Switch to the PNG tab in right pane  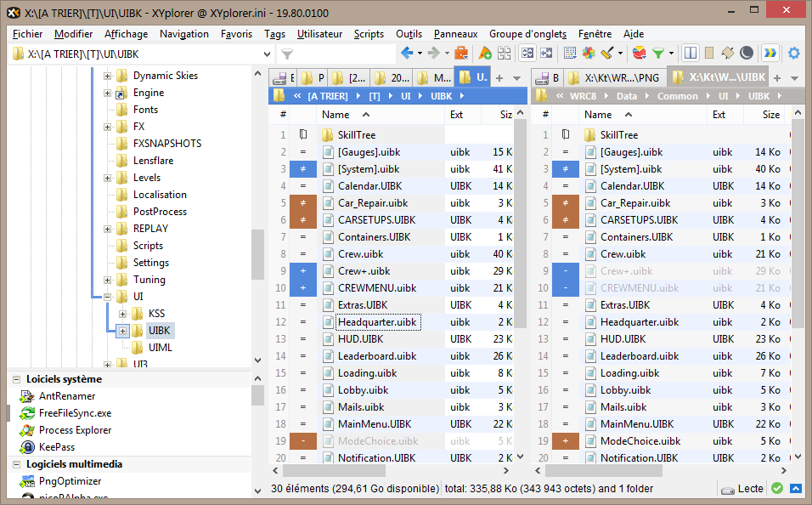pos(622,77)
